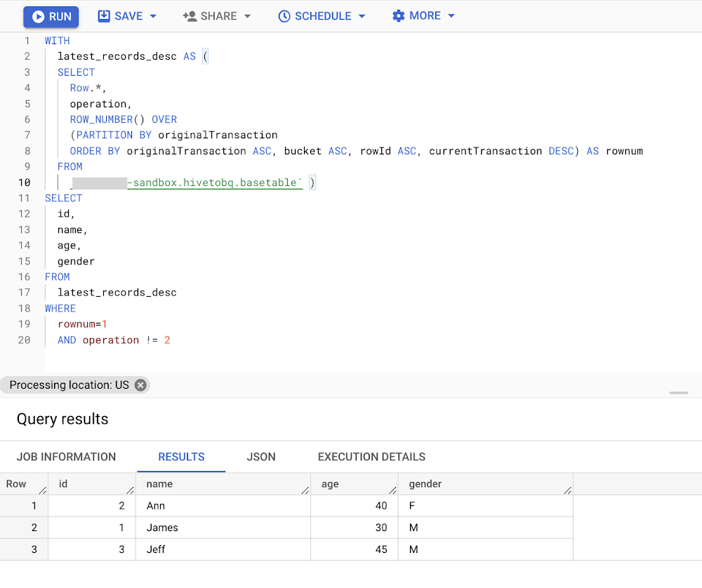
Task: Click the Share add-person icon
Action: (190, 16)
